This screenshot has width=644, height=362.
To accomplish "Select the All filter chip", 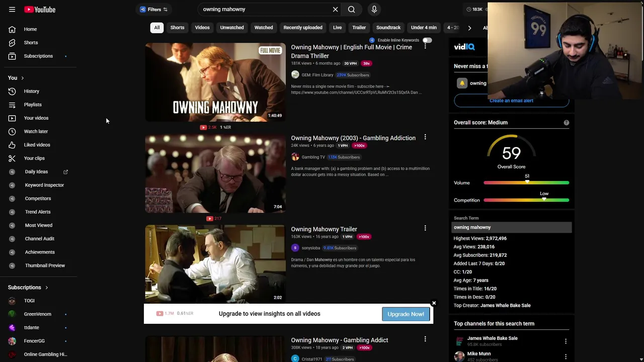I will [157, 28].
